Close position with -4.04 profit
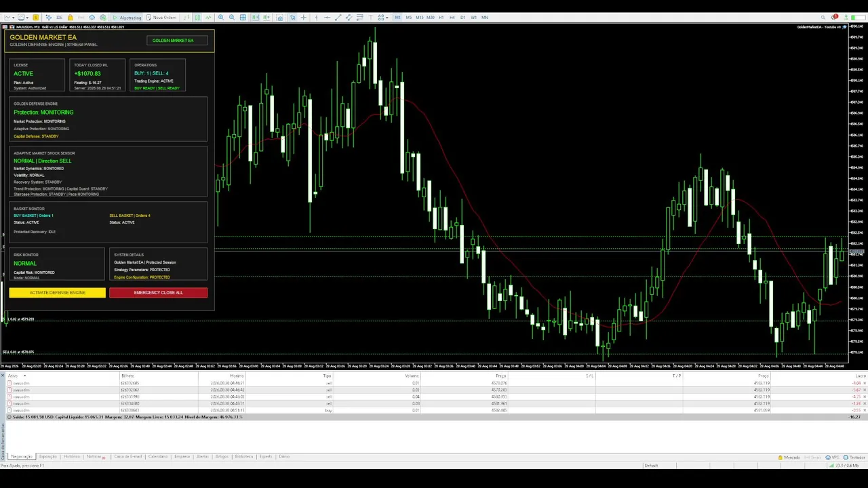This screenshot has width=868, height=488. pyautogui.click(x=865, y=383)
